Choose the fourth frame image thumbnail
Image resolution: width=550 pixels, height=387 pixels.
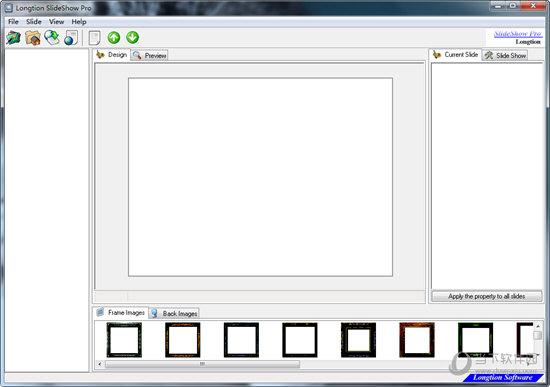coord(300,340)
